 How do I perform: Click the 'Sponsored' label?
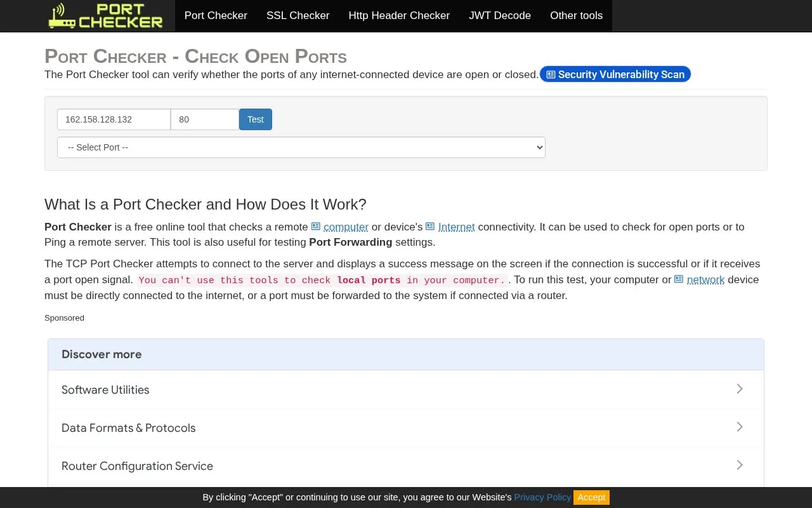(x=64, y=317)
